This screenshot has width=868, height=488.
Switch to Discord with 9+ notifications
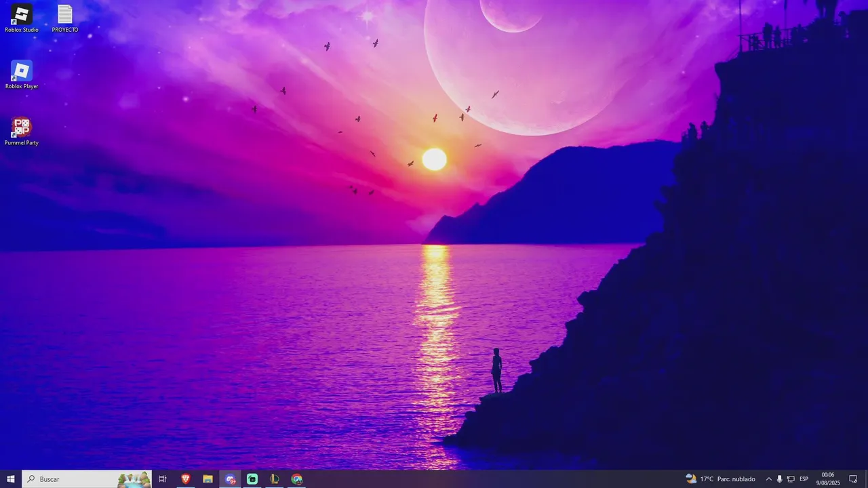(x=230, y=479)
